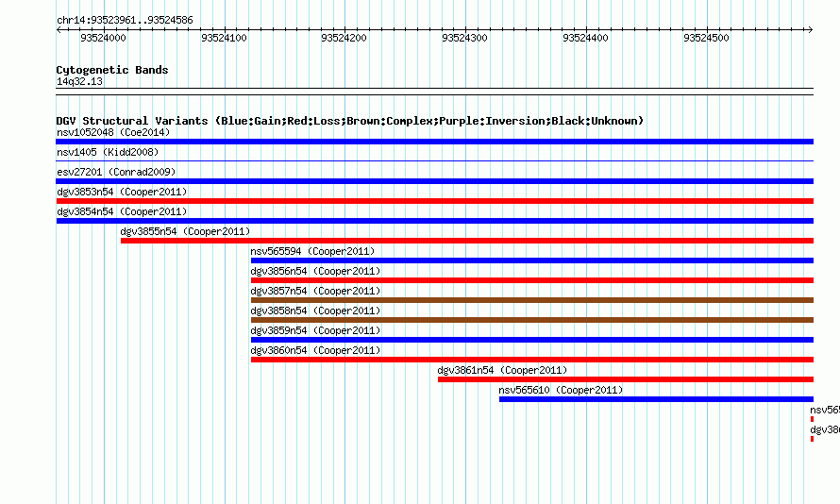Open the nsv565610 (Cooper2011) variant label
840x504 pixels.
[x=561, y=390]
